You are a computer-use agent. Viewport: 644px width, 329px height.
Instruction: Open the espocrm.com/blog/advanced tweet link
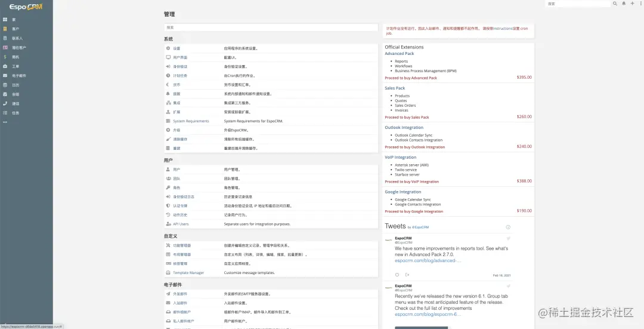pos(428,260)
